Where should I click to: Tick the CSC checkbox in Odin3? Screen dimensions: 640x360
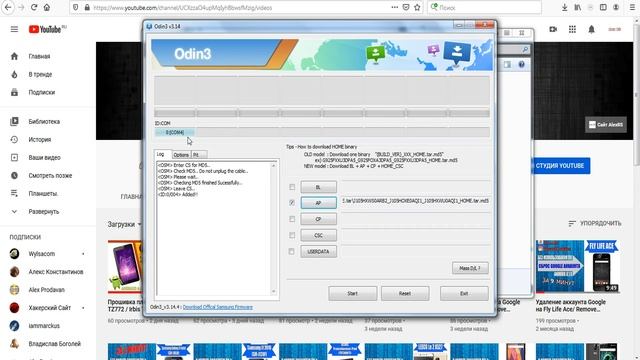[292, 235]
